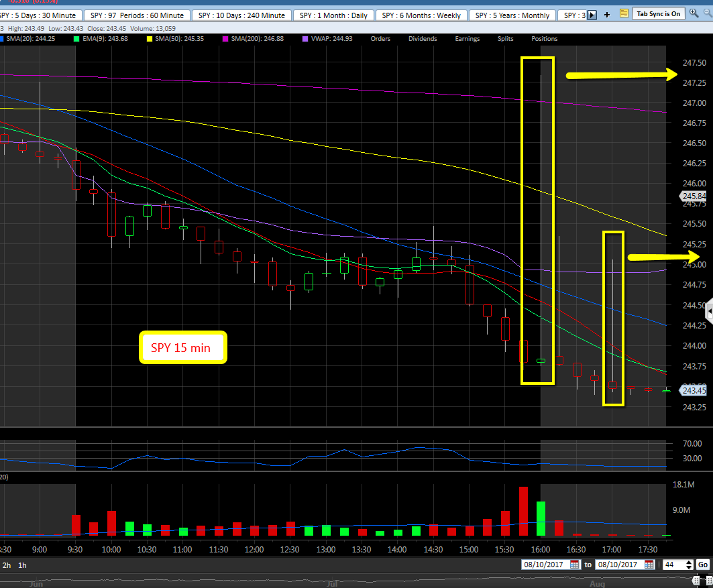
Task: Select the SPY 10 Days 240 Minute tab
Action: click(x=241, y=15)
